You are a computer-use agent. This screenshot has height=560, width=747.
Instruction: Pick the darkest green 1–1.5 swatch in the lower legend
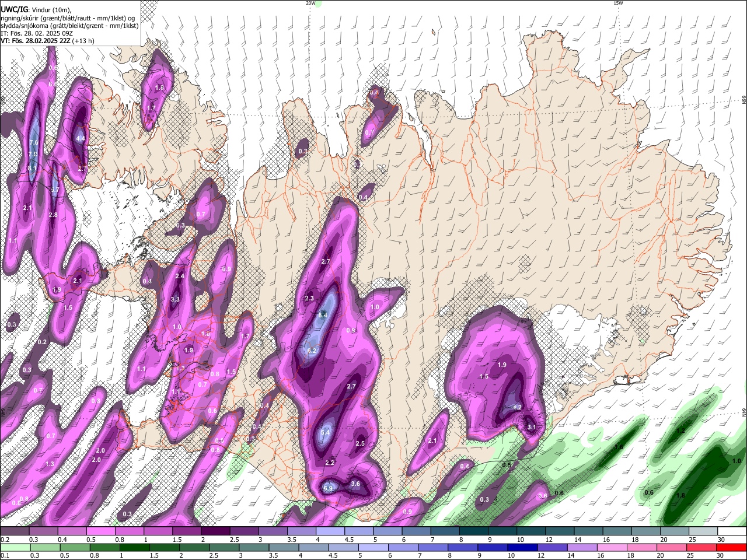[x=135, y=547]
